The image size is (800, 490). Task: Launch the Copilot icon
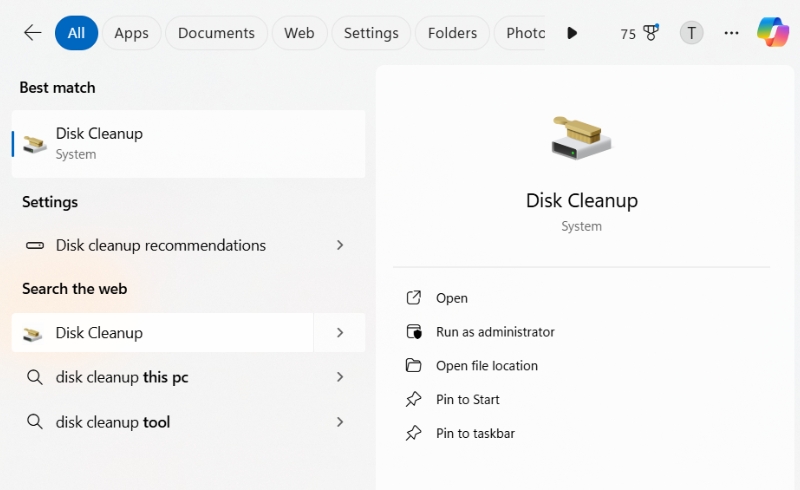(772, 32)
